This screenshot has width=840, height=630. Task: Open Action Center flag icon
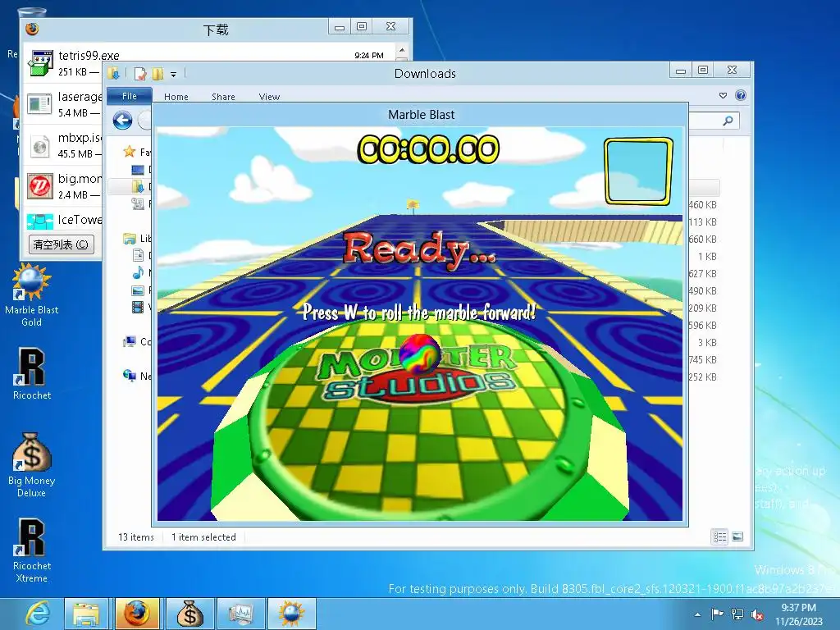[717, 614]
